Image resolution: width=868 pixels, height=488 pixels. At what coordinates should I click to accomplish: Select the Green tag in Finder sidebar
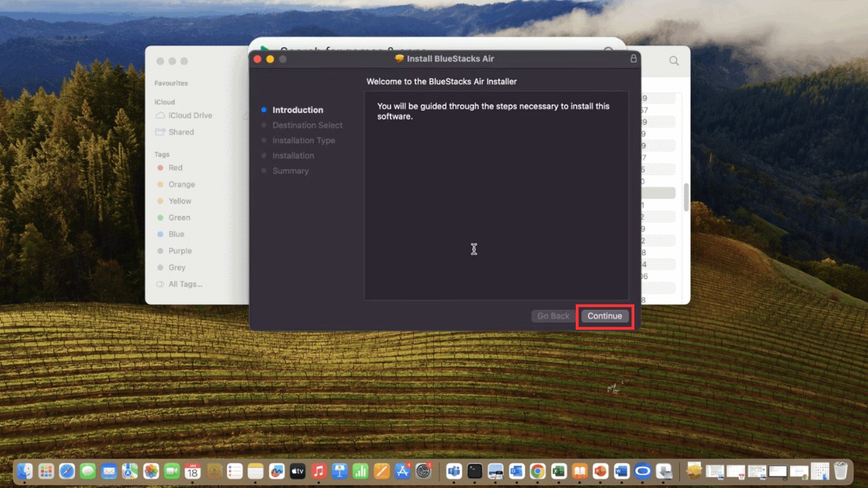174,218
